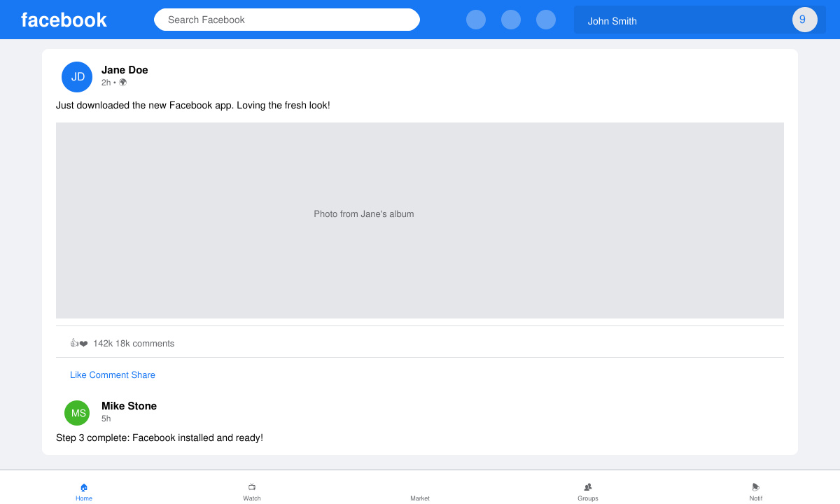Open Jane Doe's profile name link

[125, 70]
